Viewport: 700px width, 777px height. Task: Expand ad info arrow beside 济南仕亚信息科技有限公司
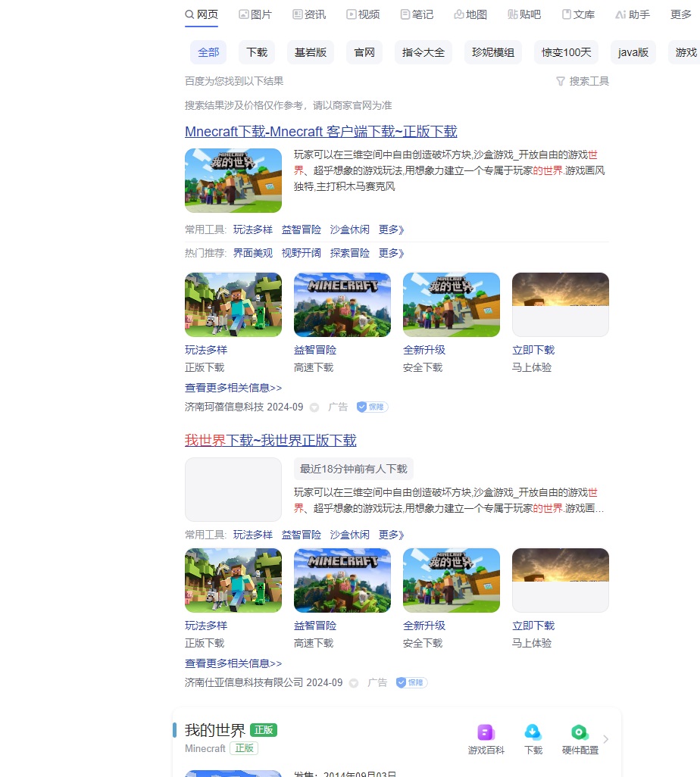[x=354, y=683]
